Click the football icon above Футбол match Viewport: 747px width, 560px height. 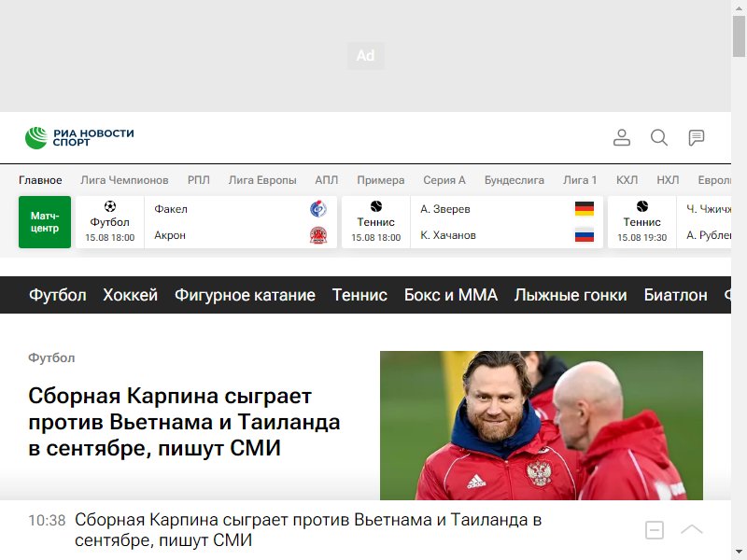tap(110, 206)
